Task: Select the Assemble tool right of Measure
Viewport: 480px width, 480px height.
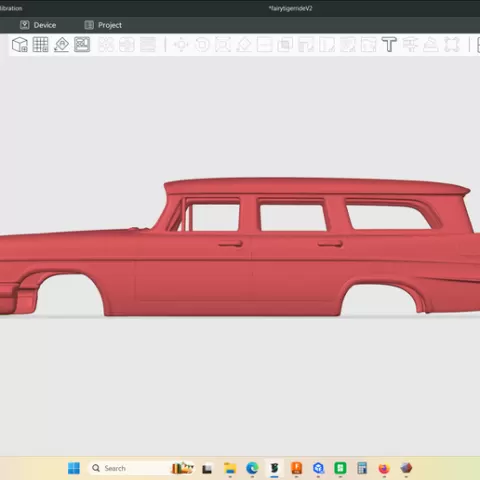Action: click(431, 45)
